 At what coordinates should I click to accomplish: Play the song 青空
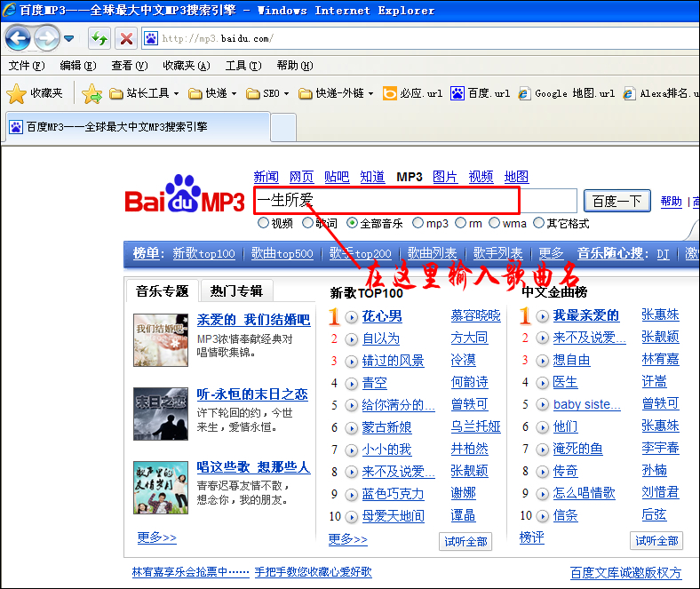click(352, 384)
